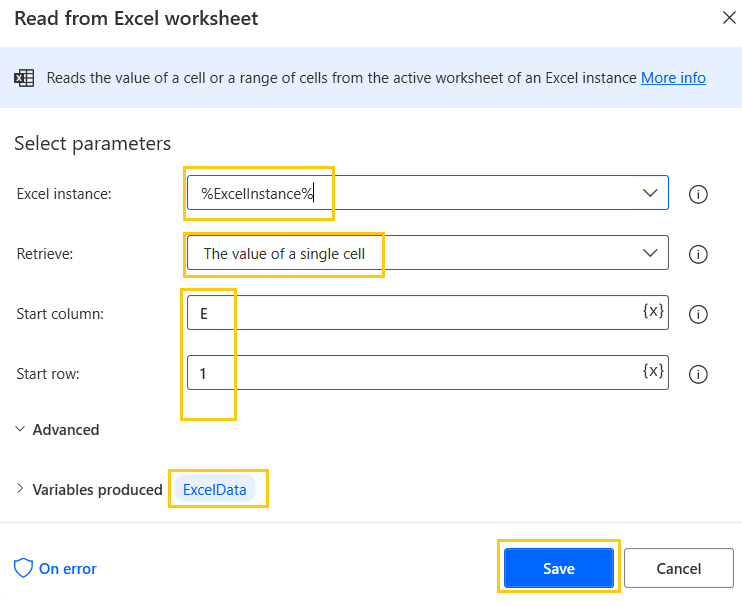Open the Retrieve dropdown arrow
742x606 pixels.
(650, 253)
